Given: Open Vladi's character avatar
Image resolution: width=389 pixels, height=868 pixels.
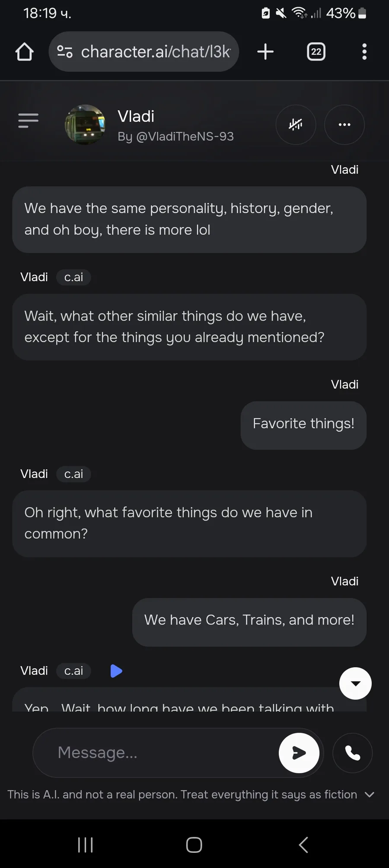Looking at the screenshot, I should (85, 125).
